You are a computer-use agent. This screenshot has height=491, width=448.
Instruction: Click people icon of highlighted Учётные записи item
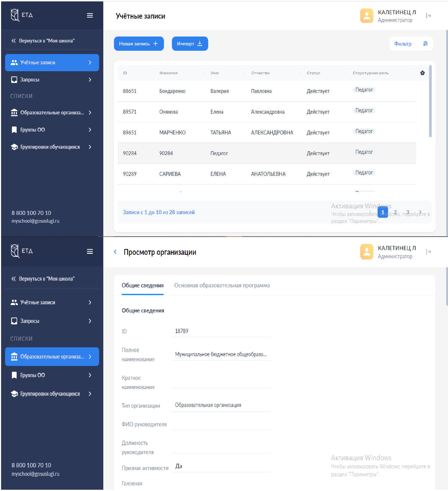pos(14,63)
